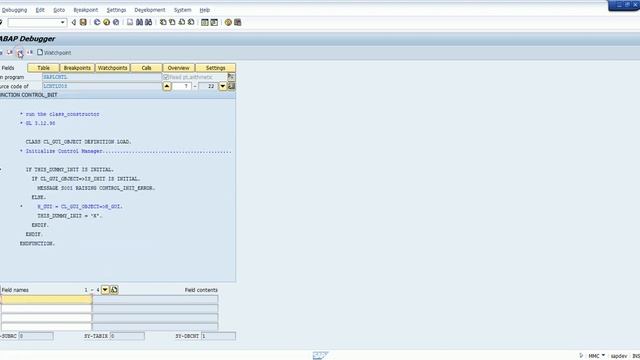
Task: Switch to the Breakpoints view button
Action: 77,68
